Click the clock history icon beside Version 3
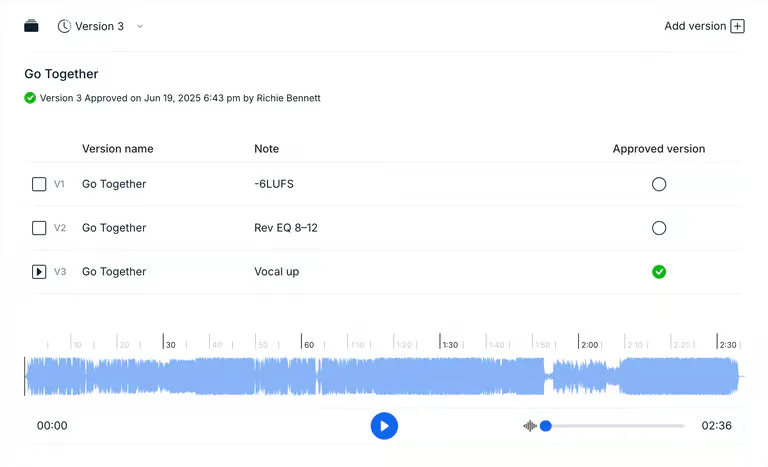The height and width of the screenshot is (467, 768). (x=64, y=26)
